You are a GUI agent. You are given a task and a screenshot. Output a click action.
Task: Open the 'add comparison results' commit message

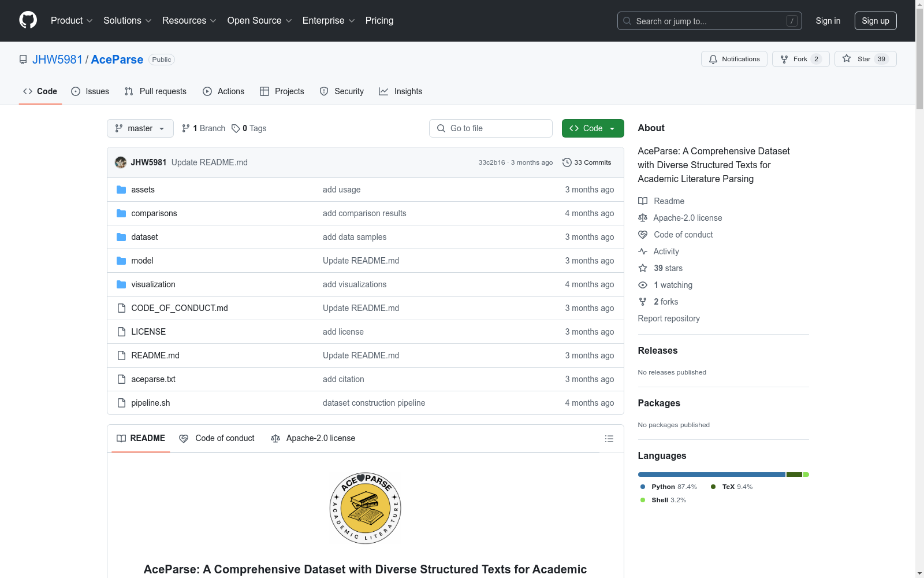tap(364, 213)
